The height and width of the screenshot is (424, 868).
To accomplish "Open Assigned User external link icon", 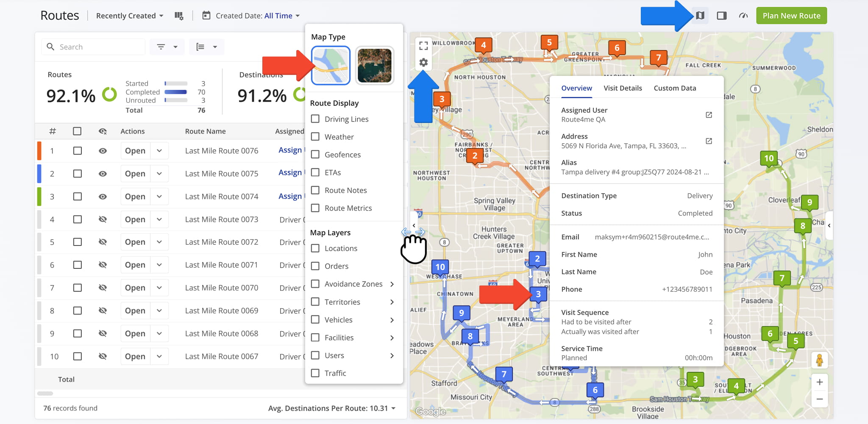I will click(709, 115).
